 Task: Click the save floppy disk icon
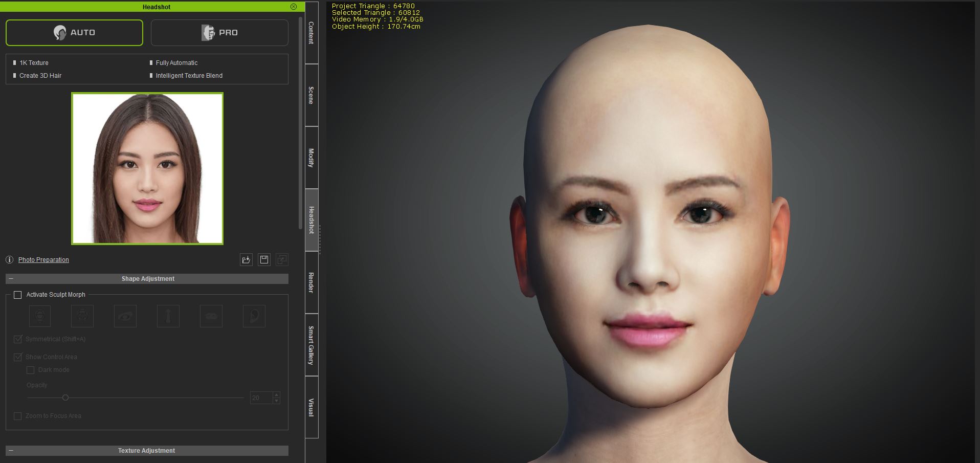(264, 260)
